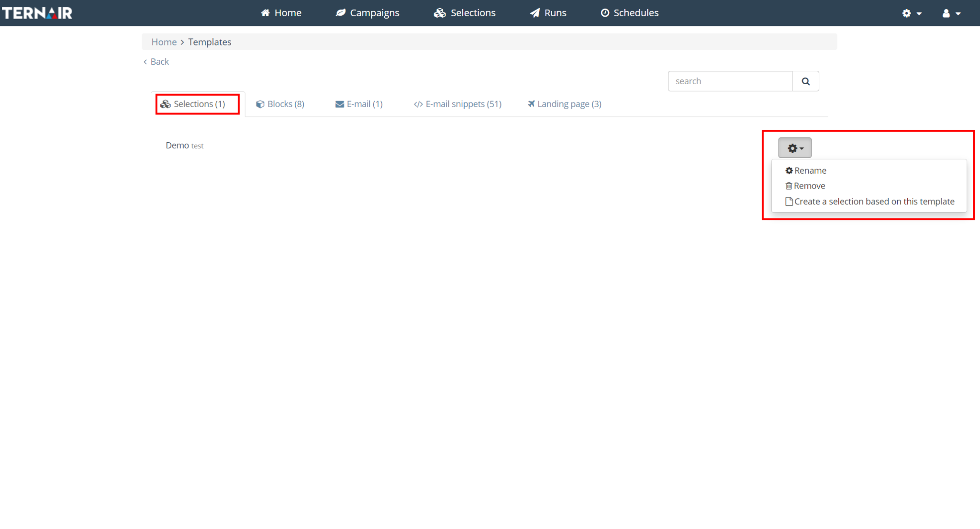The width and height of the screenshot is (980, 529).
Task: Click the Home breadcrumb link
Action: (x=164, y=42)
